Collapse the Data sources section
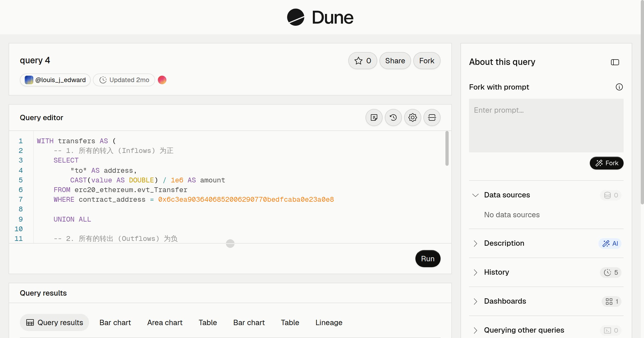Screen dimensions: 644x338 click(x=475, y=195)
